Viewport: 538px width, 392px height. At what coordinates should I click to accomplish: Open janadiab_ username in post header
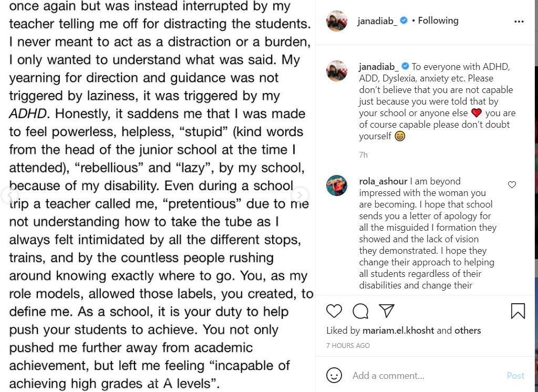point(377,21)
